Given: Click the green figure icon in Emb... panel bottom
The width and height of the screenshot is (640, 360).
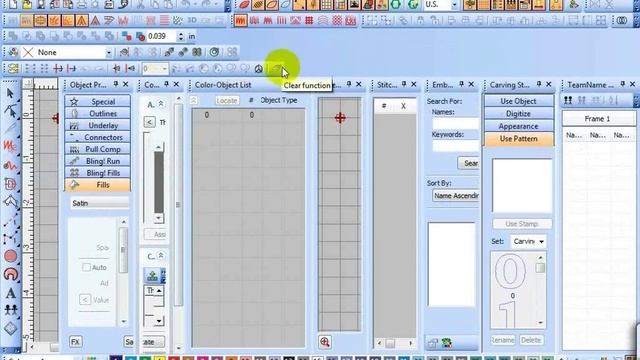Looking at the screenshot, I should pyautogui.click(x=447, y=343).
